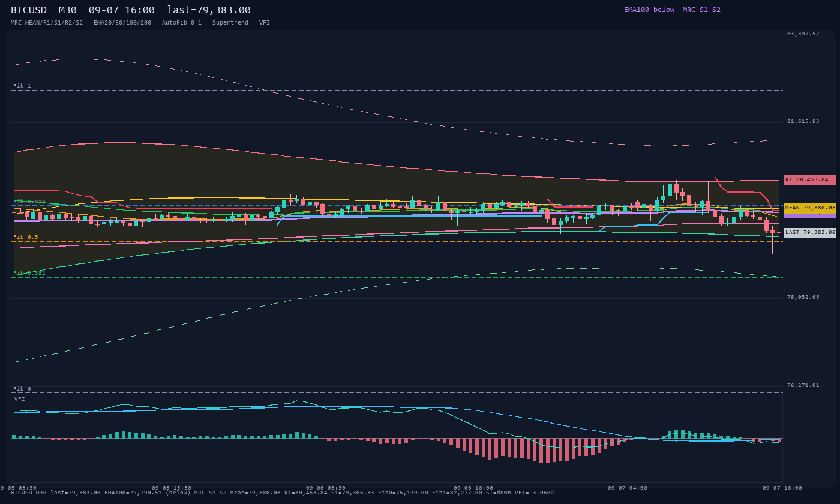
Task: Click the Fib 0.5 level label
Action: 26,237
